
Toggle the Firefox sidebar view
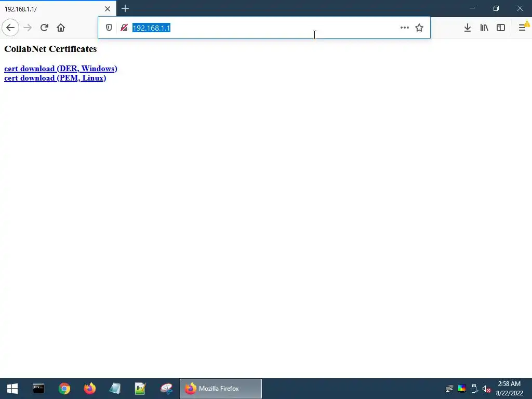pyautogui.click(x=501, y=28)
